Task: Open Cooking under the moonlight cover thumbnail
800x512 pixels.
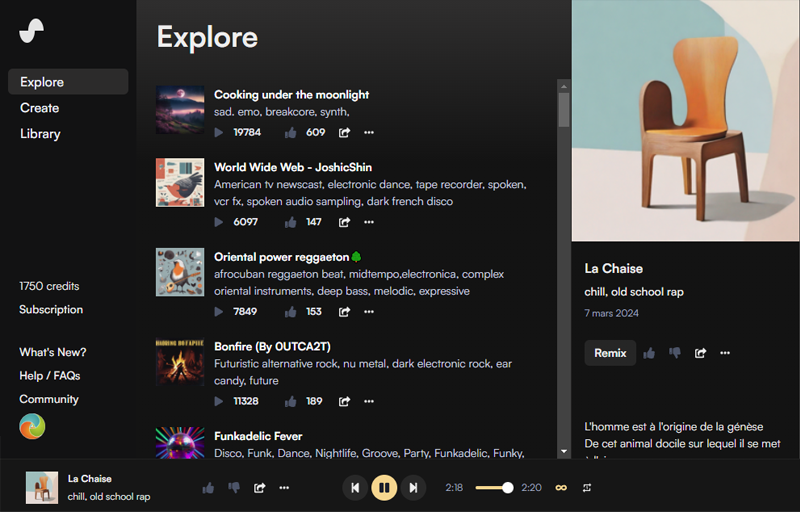Action: (x=180, y=110)
